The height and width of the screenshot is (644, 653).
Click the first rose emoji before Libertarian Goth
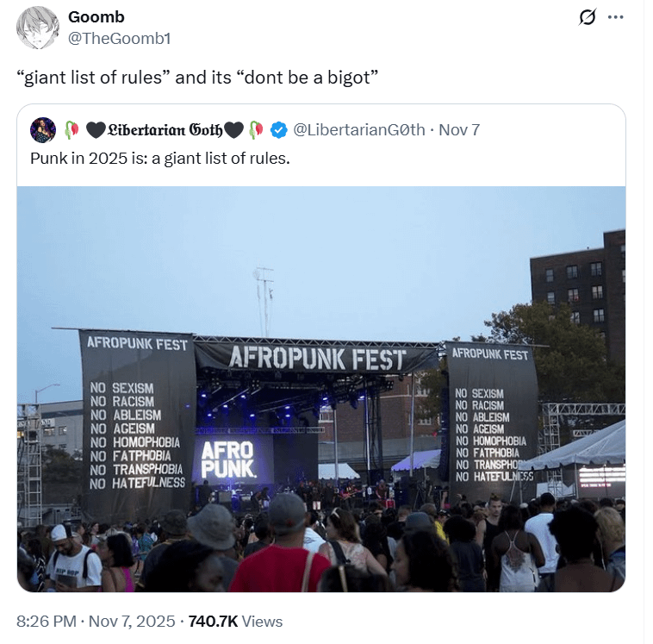coord(72,130)
